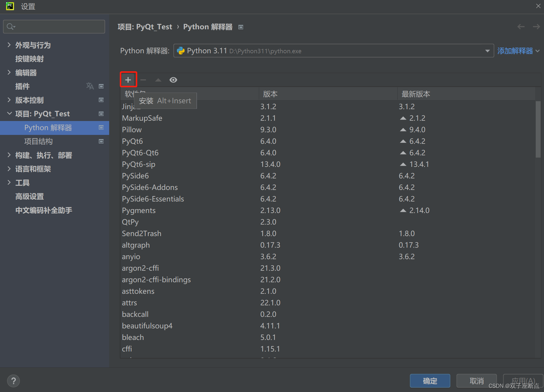
Task: Click the translation icon next to 插件
Action: (x=90, y=86)
